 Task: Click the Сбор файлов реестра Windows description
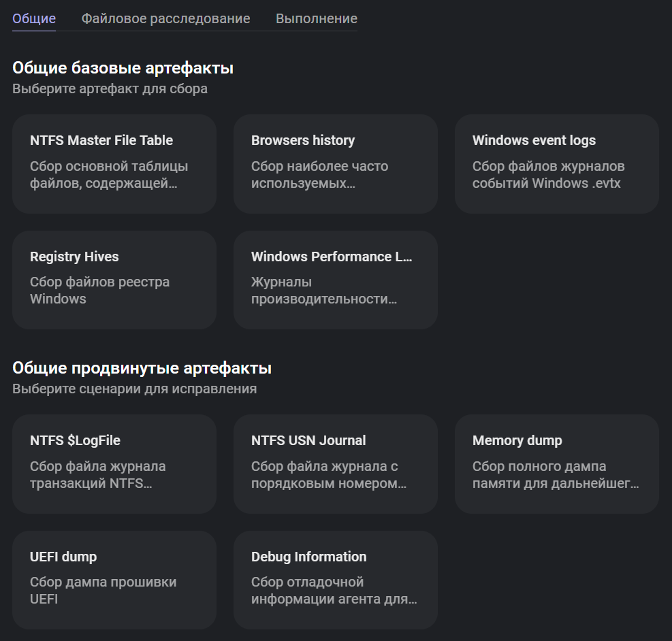pyautogui.click(x=99, y=291)
